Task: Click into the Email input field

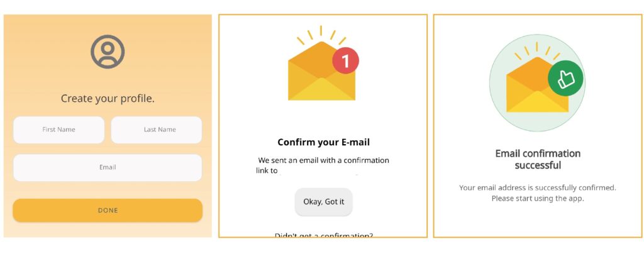Action: point(108,168)
